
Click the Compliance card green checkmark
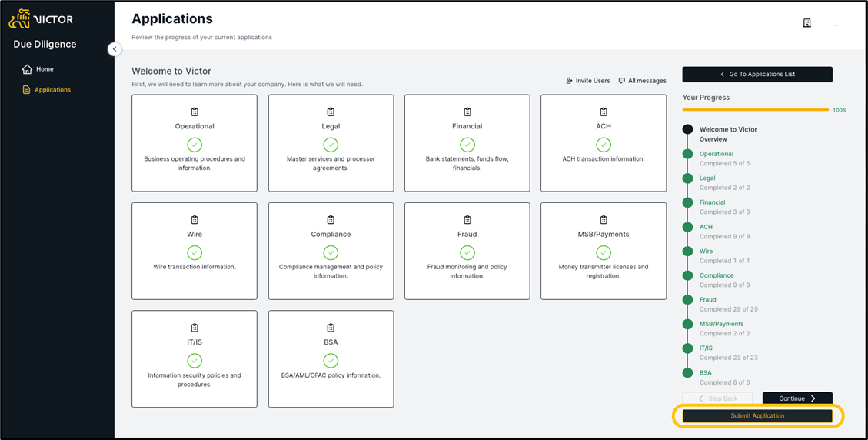click(331, 253)
